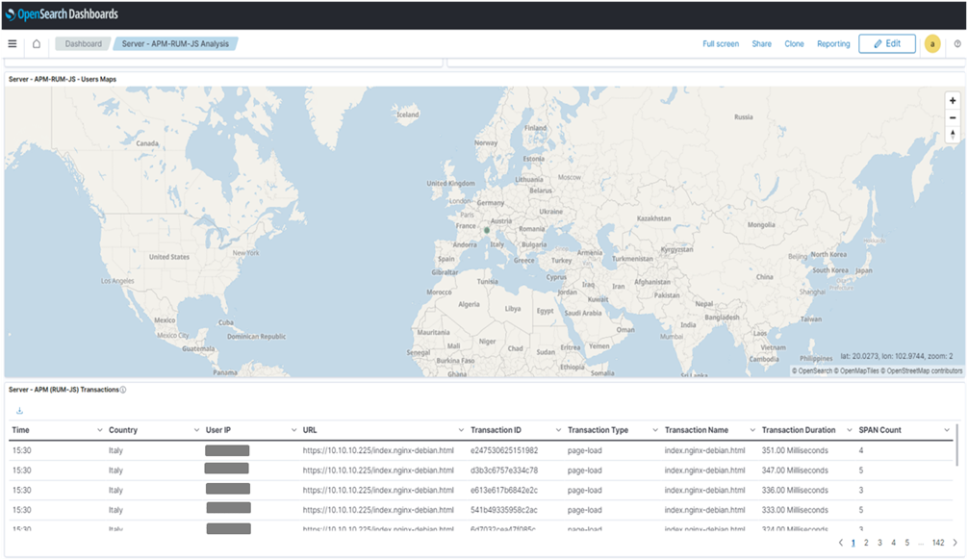Image resolution: width=968 pixels, height=560 pixels.
Task: Click page-load type in the e613e617b6842e2c row
Action: (x=585, y=490)
